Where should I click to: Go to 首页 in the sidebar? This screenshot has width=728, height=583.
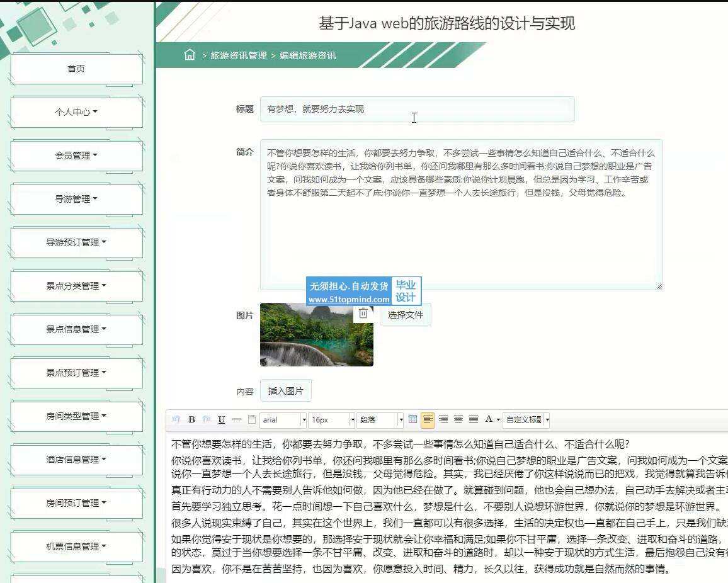76,69
